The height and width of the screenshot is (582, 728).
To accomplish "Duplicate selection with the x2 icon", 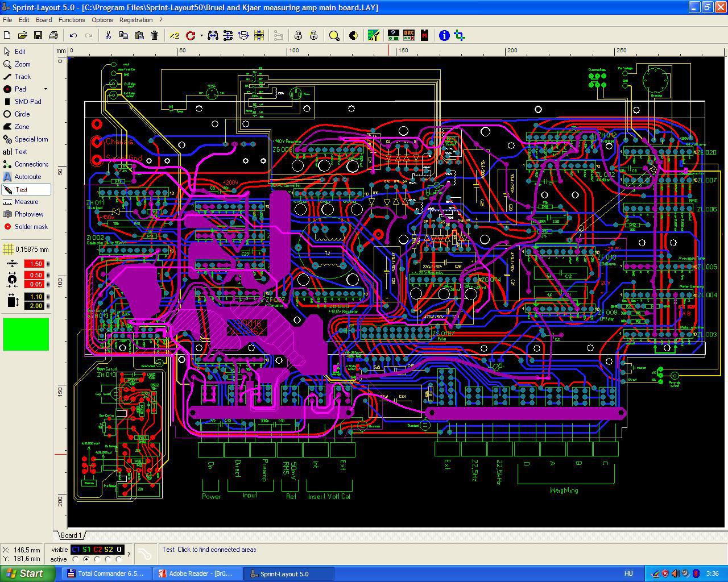I will pyautogui.click(x=175, y=35).
